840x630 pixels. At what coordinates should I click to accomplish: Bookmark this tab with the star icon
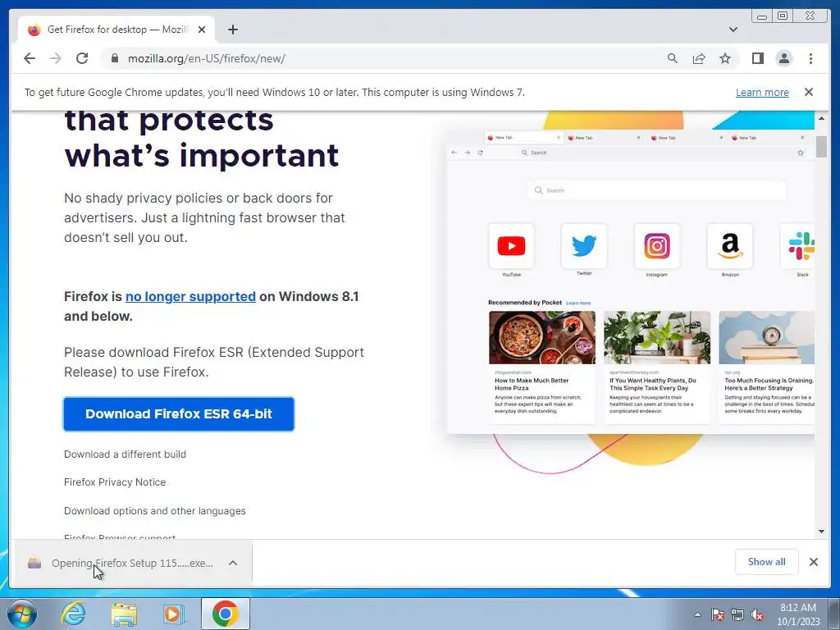click(725, 58)
